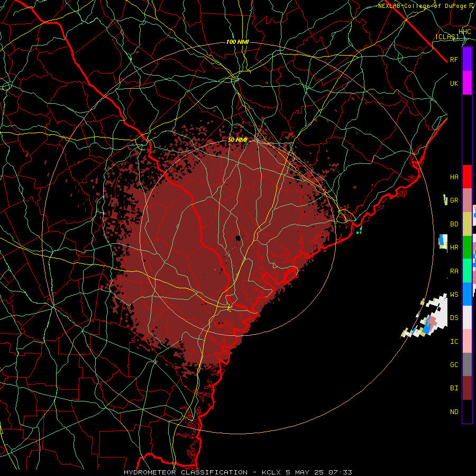
Task: Click the "100 NMI" range ring label
Action: (237, 42)
